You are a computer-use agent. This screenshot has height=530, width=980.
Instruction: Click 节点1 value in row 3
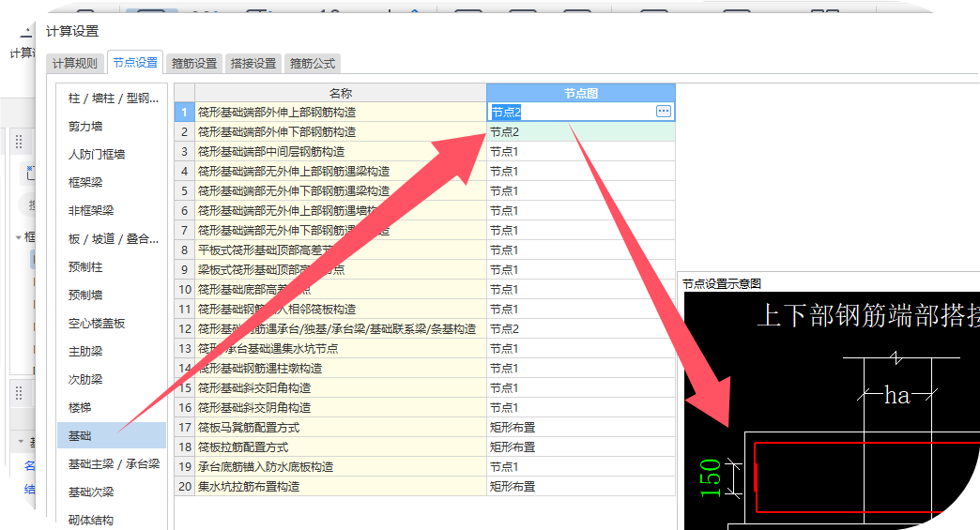[581, 152]
